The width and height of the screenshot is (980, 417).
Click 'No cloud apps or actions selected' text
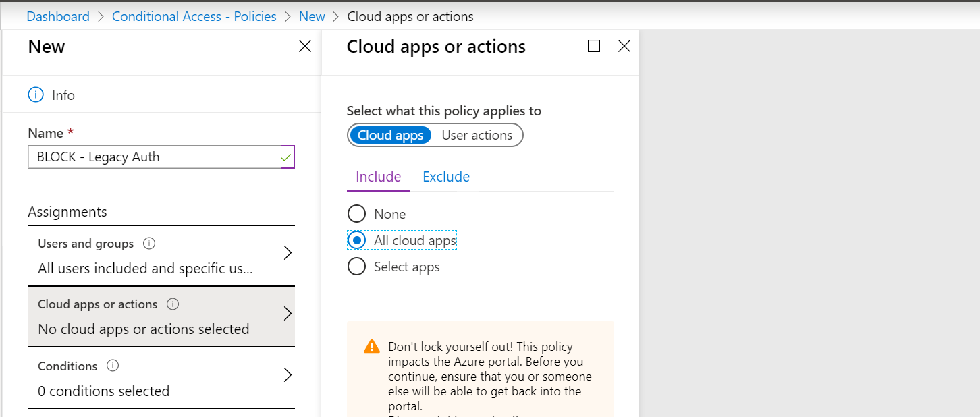(x=144, y=329)
